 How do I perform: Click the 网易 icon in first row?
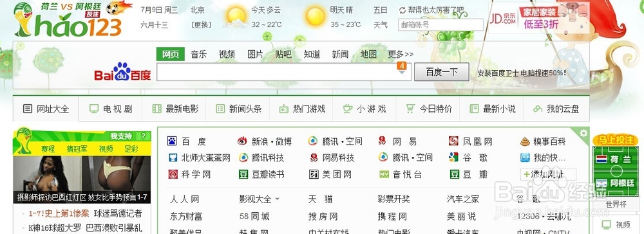[383, 141]
